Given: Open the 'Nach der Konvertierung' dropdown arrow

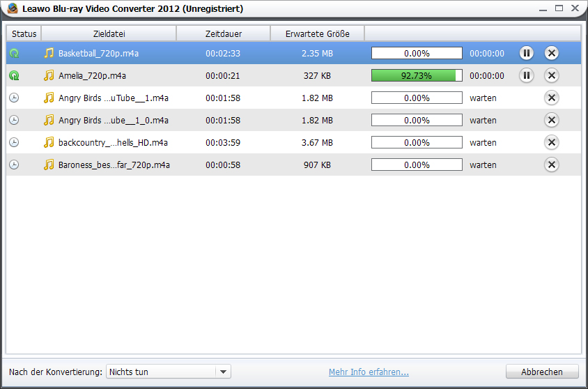Looking at the screenshot, I should 223,372.
